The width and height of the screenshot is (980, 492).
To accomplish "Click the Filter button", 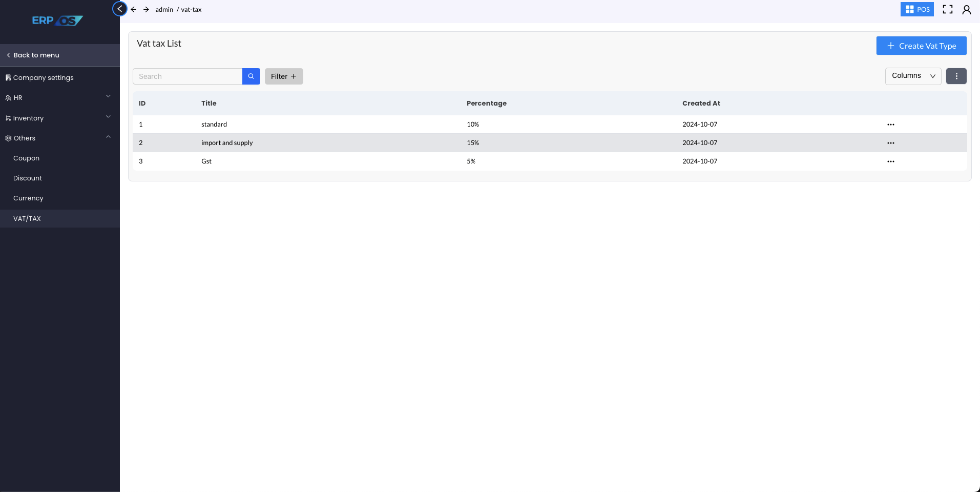I will [x=284, y=76].
